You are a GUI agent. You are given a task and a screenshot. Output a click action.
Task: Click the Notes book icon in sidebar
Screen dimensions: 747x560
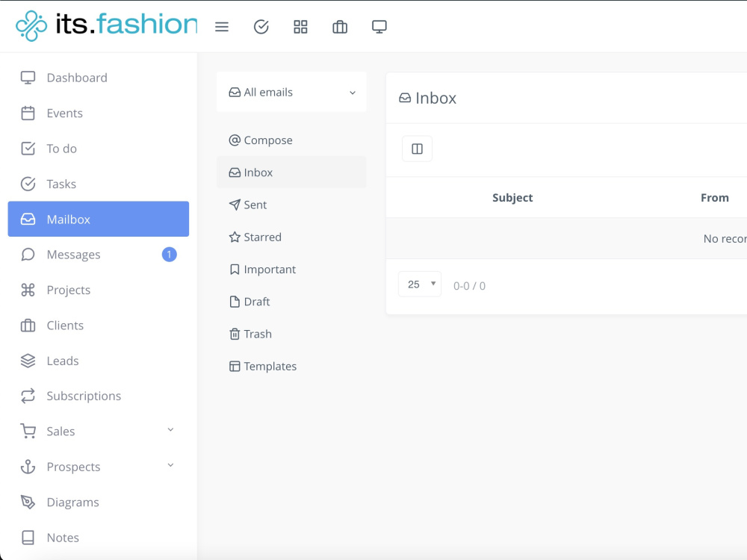coord(28,537)
